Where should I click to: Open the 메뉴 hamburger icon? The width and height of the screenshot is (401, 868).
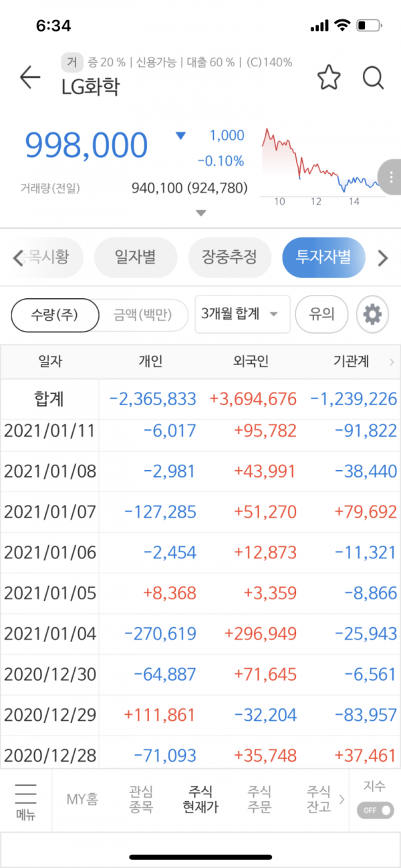click(x=25, y=799)
